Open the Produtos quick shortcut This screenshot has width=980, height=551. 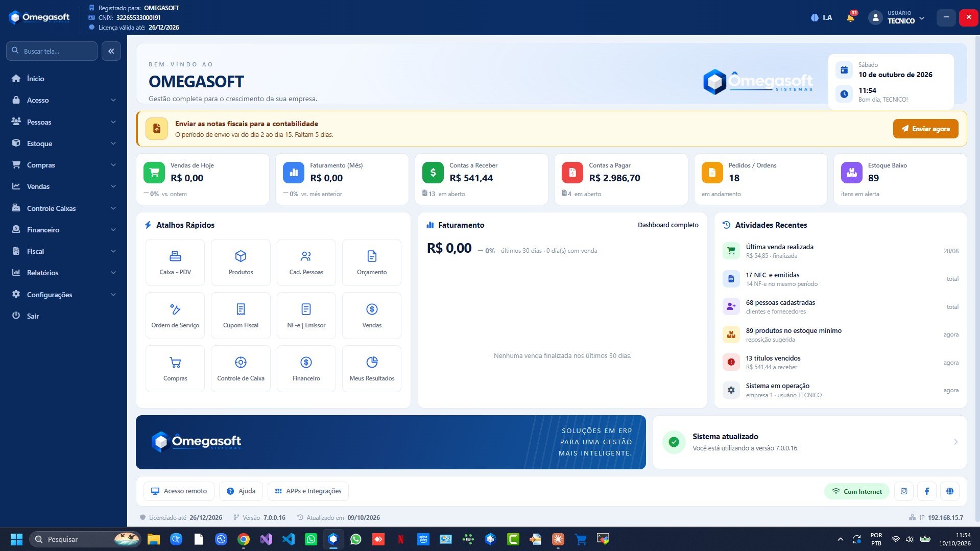(241, 262)
